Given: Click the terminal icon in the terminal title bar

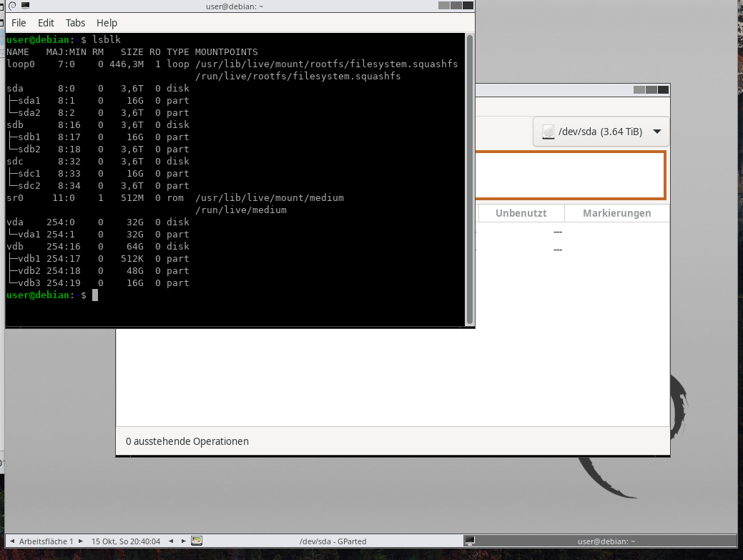Looking at the screenshot, I should coord(26,6).
